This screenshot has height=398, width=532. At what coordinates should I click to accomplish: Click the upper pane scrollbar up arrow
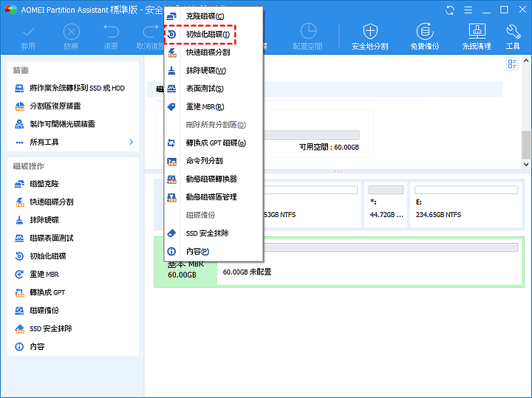[x=526, y=61]
